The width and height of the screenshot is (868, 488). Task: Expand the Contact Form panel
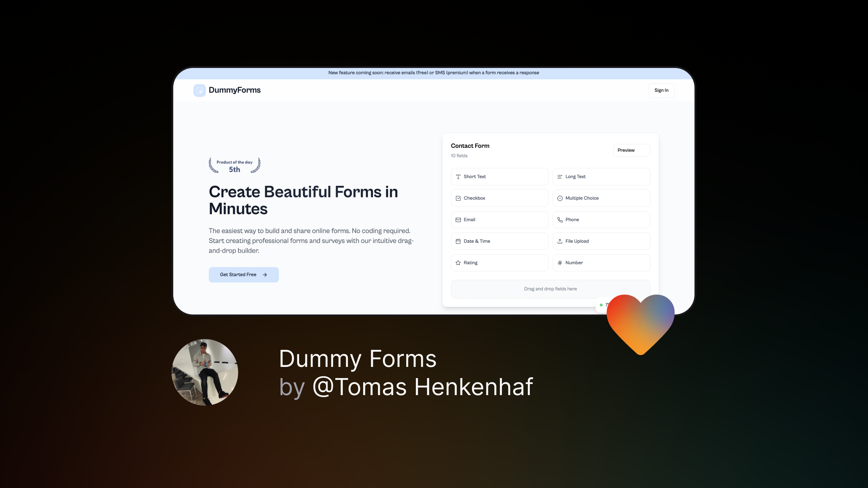click(x=470, y=145)
